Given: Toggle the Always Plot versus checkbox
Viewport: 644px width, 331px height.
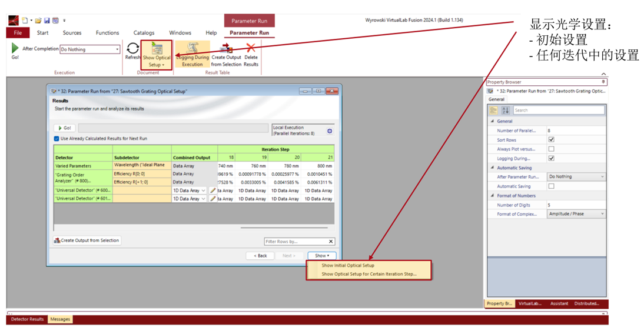Looking at the screenshot, I should pyautogui.click(x=551, y=149).
